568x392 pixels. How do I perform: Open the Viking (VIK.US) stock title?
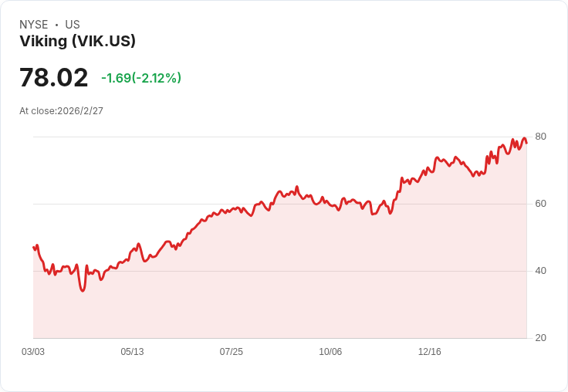[77, 41]
